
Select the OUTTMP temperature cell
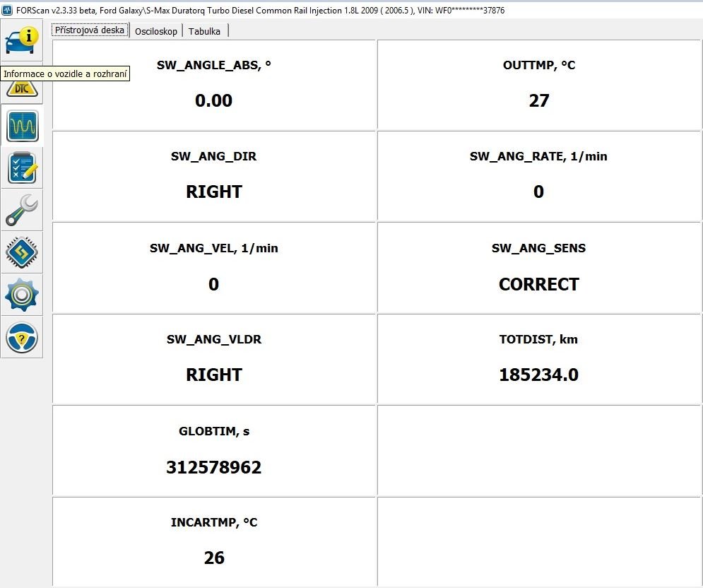538,85
